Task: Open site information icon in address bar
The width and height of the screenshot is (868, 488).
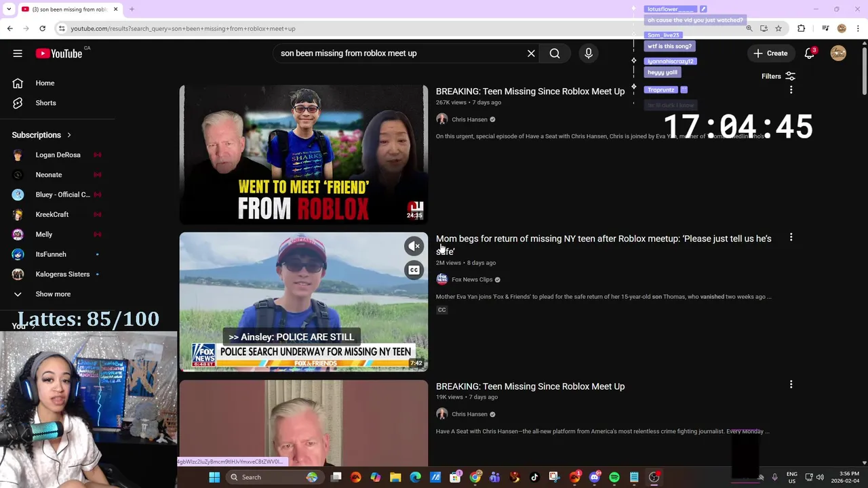Action: coord(62,28)
